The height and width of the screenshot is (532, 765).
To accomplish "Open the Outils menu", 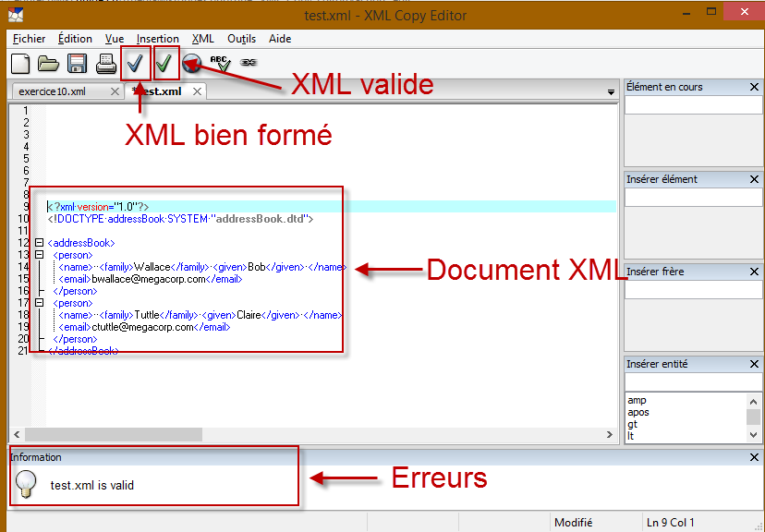I will [241, 39].
